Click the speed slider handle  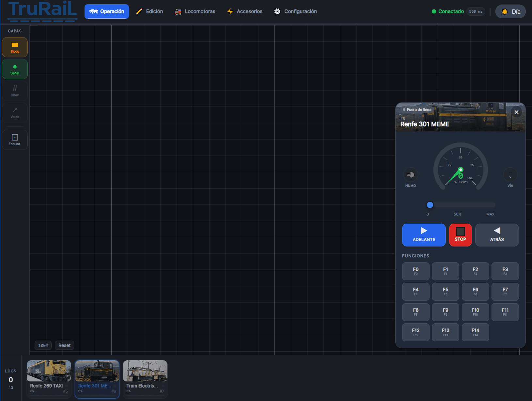click(430, 205)
